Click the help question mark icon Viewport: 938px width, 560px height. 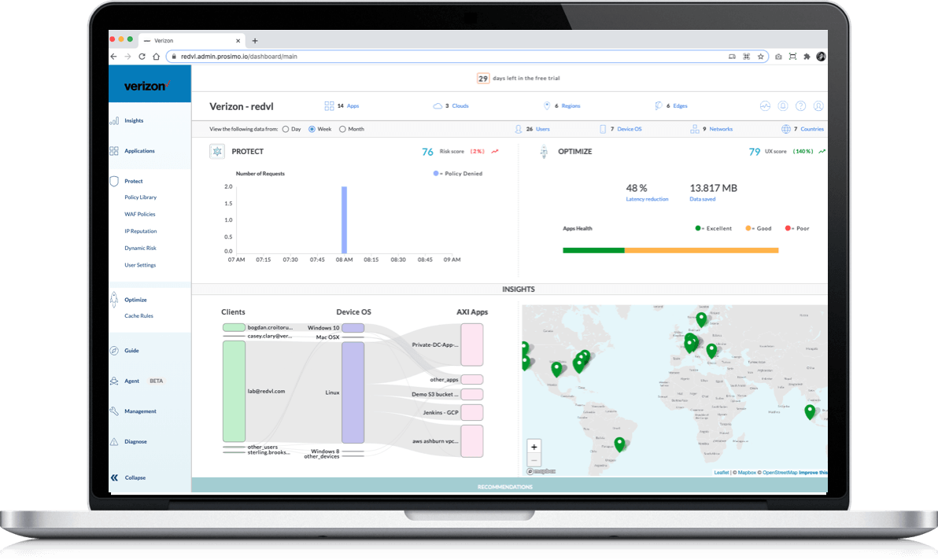tap(800, 105)
